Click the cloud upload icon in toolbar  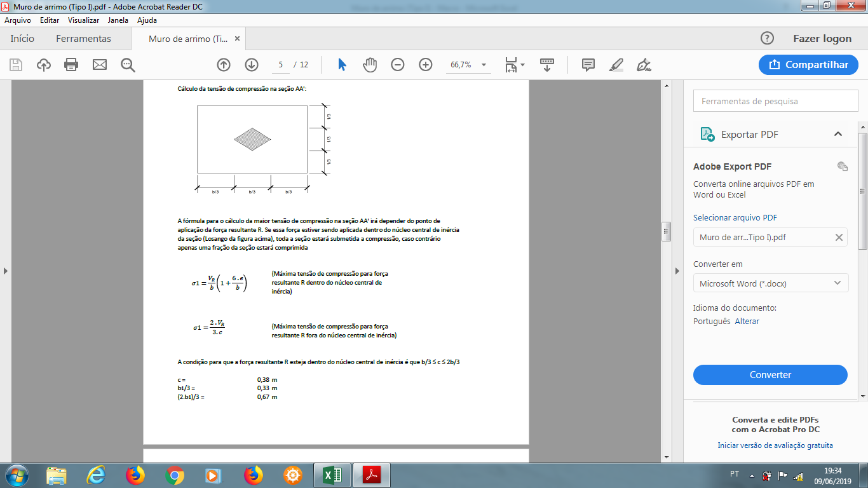point(44,65)
